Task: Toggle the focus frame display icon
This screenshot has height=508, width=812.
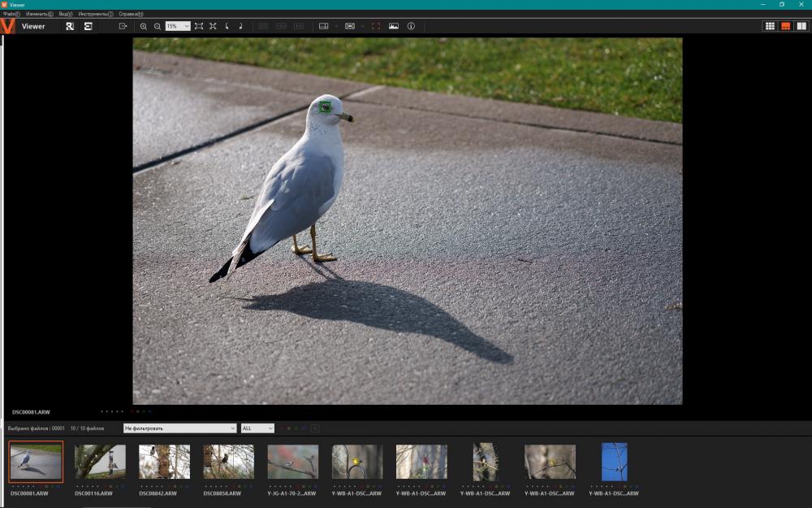Action: coord(350,26)
